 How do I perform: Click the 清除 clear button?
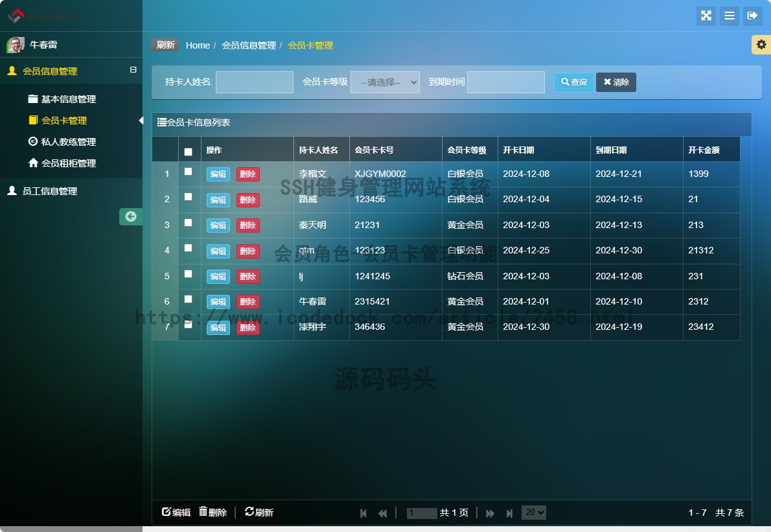[616, 82]
